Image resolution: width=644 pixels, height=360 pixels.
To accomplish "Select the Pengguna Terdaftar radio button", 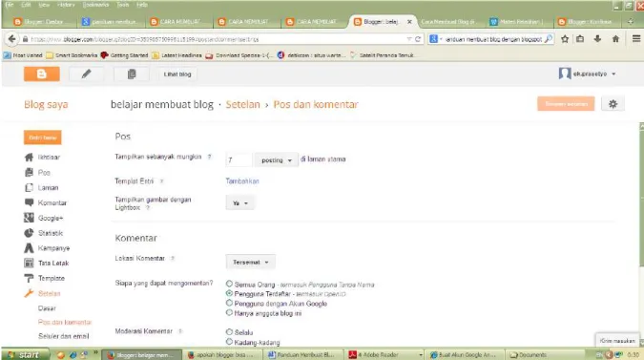I will (x=229, y=293).
